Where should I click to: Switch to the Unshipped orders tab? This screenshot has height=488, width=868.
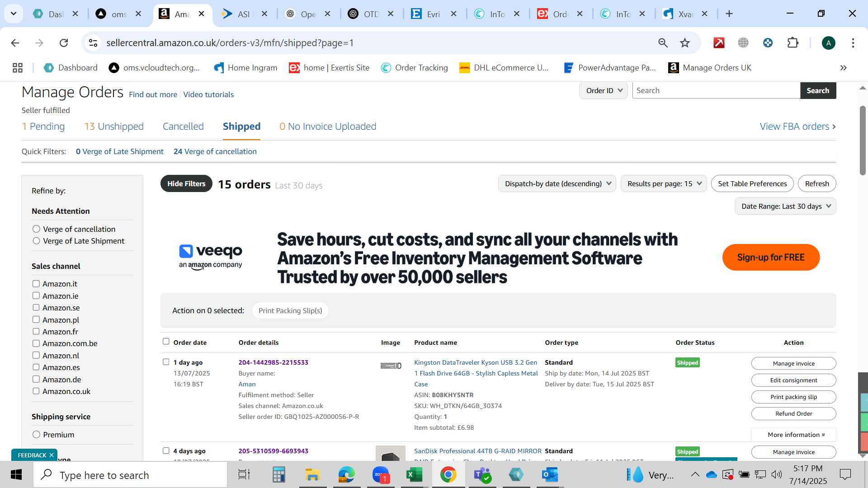114,127
